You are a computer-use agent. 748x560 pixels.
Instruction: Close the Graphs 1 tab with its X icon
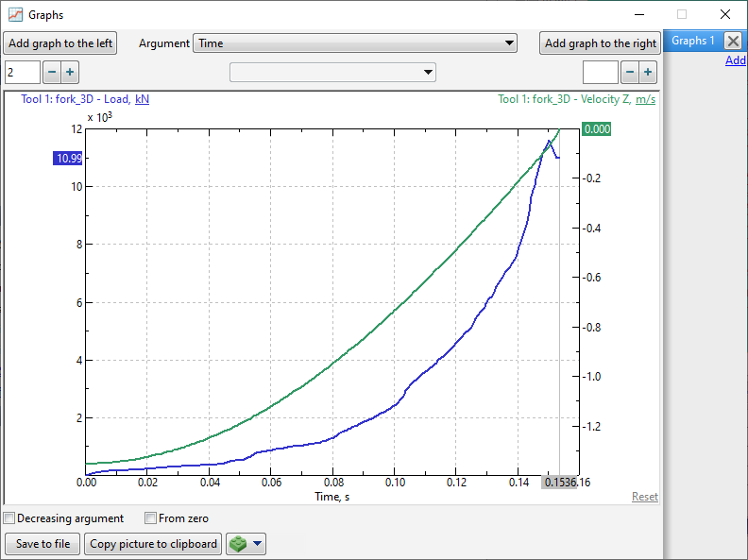(733, 41)
